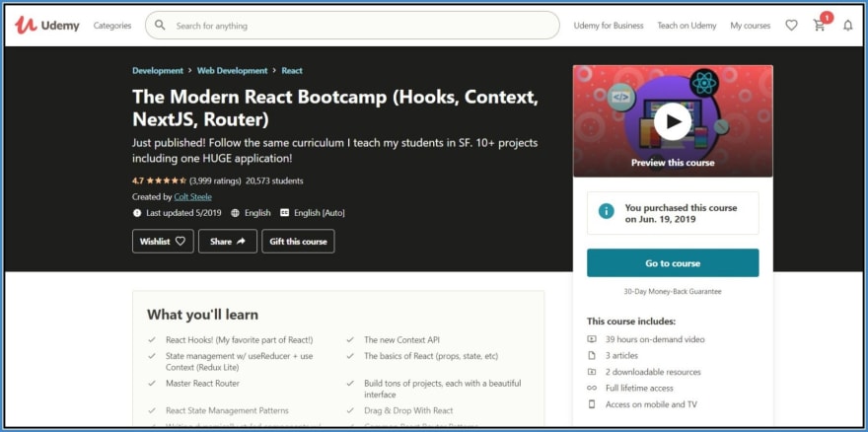Click the Go to course button
Viewport: 868px width, 432px height.
coord(673,263)
